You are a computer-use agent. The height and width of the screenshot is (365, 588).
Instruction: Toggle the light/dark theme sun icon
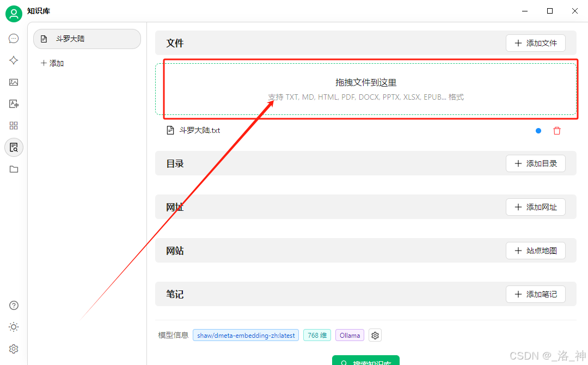pos(14,327)
